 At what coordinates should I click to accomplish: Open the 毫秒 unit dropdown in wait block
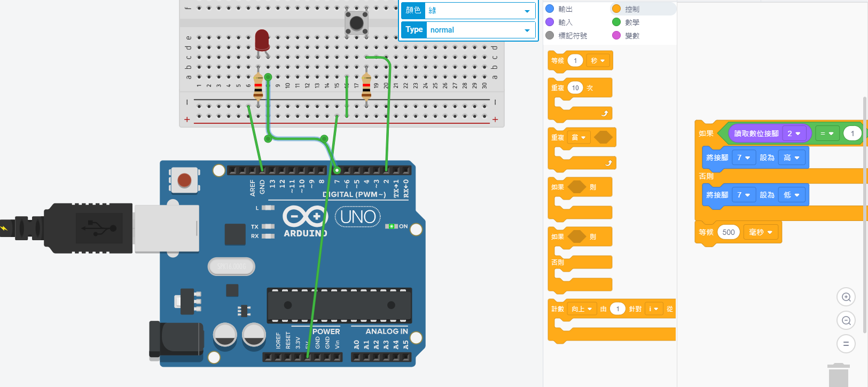(x=761, y=232)
